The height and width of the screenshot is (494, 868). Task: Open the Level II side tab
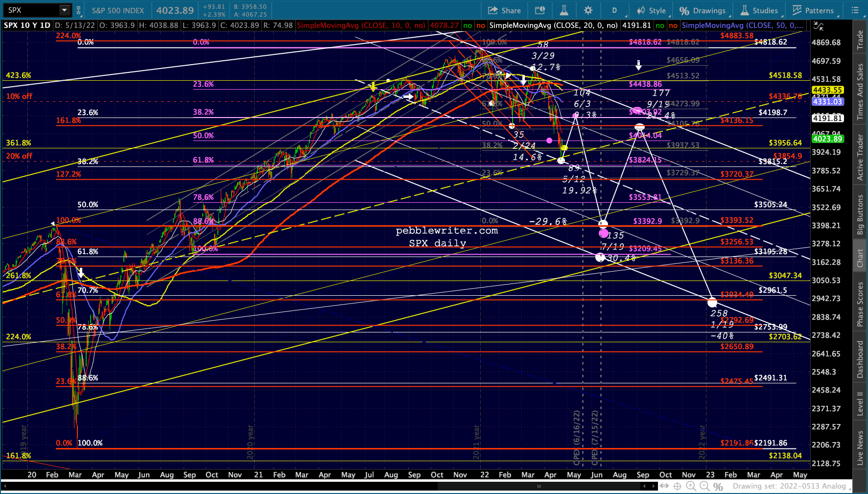point(860,404)
